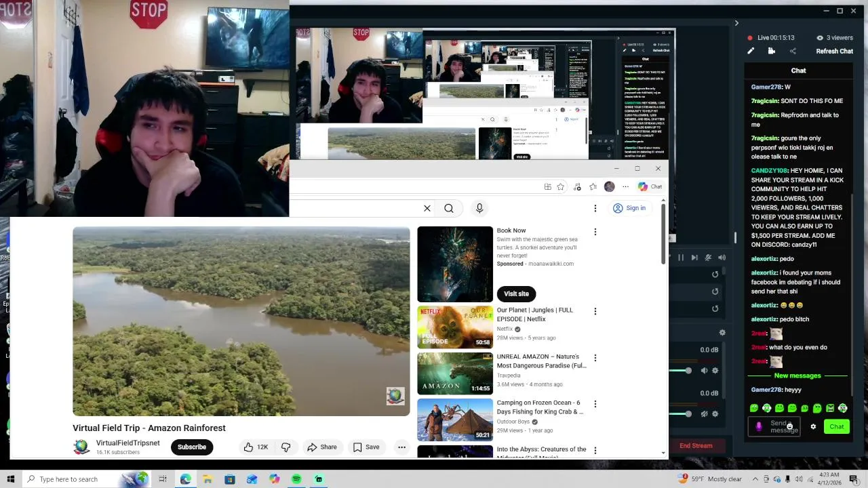Open options dots for Book Now ad

point(595,232)
